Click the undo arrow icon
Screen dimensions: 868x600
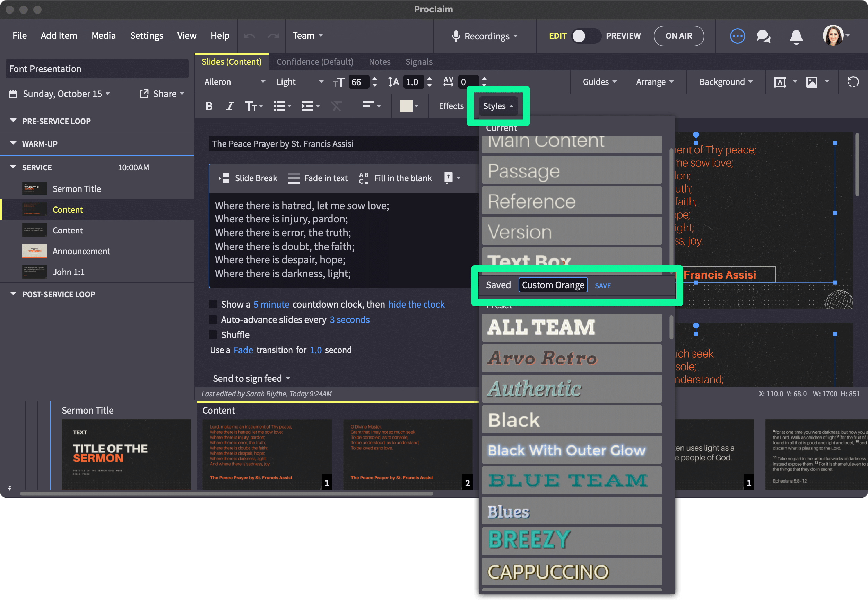tap(249, 36)
